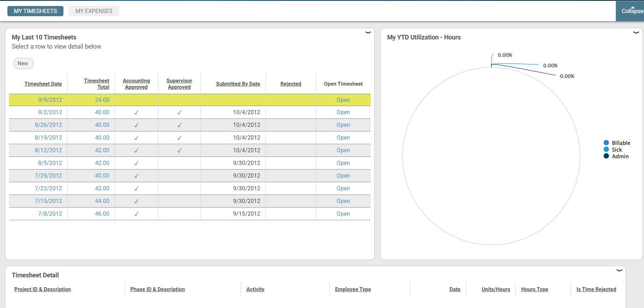Image resolution: width=644 pixels, height=308 pixels.
Task: Sort table by Rejected column header
Action: [291, 84]
